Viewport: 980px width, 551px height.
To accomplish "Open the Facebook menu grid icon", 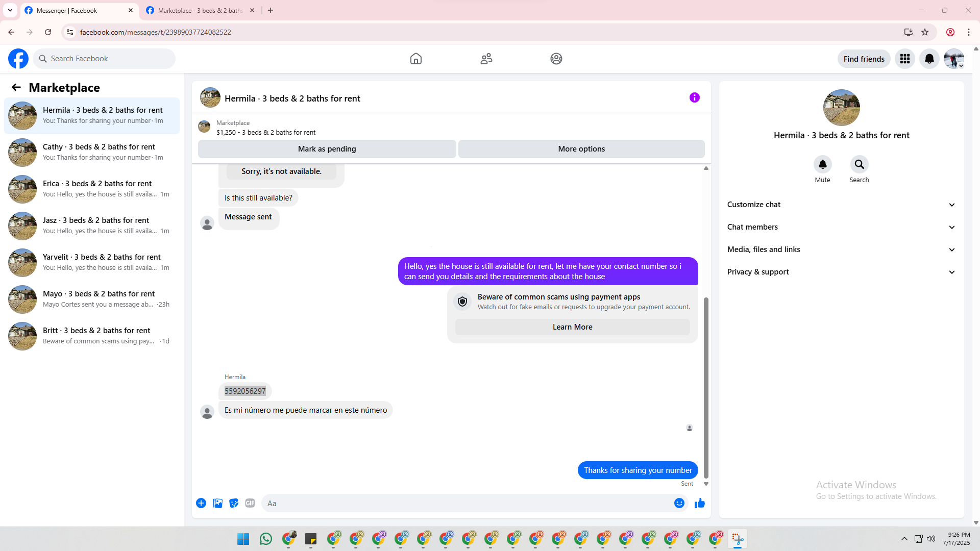I will (905, 59).
